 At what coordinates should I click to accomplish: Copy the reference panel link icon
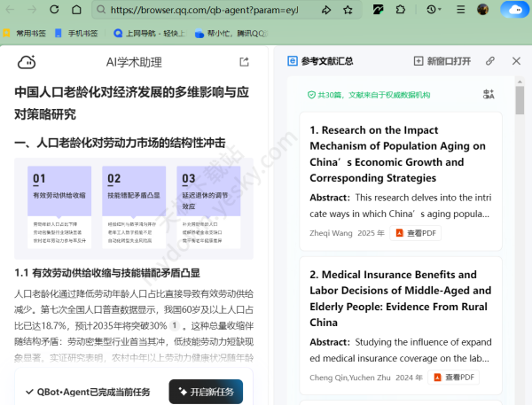[x=490, y=61]
